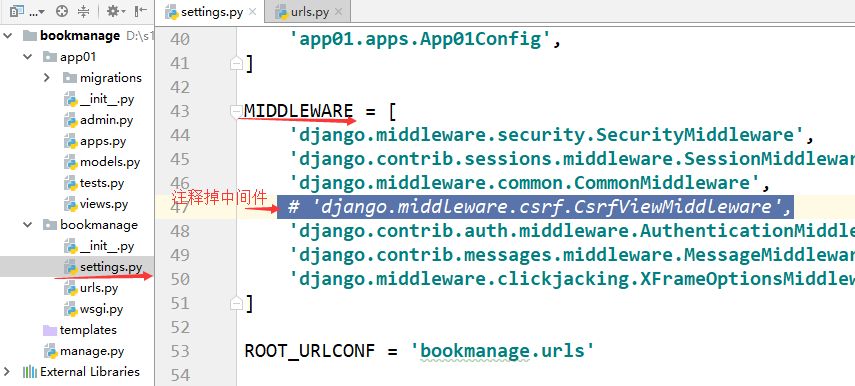Select the inner bookmanage package folder
This screenshot has height=386, width=855.
click(99, 225)
